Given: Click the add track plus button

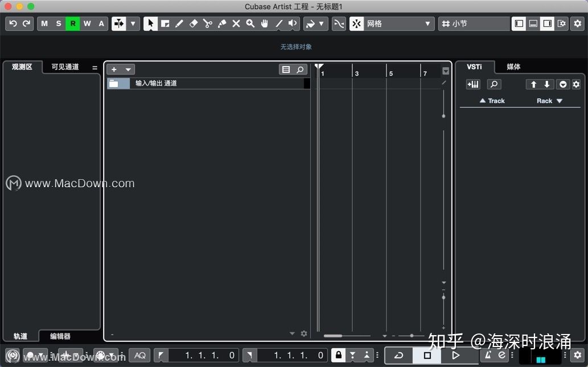Looking at the screenshot, I should 114,69.
